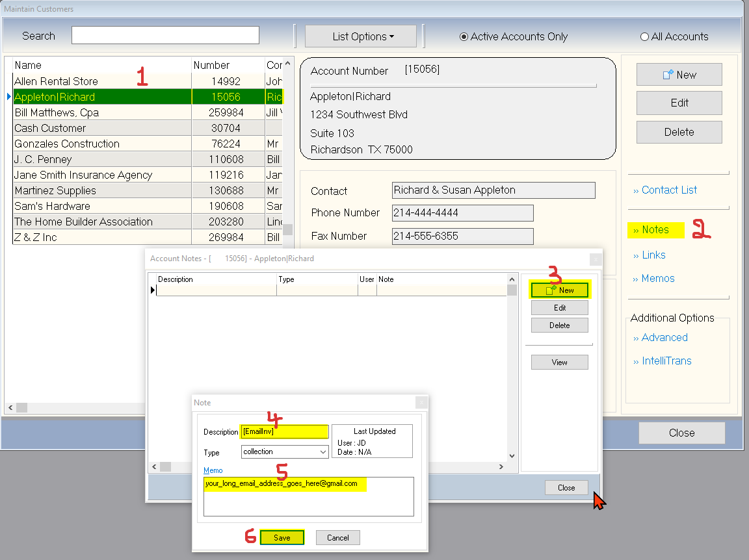
Task: Close the Maintain Customers window
Action: 681,433
